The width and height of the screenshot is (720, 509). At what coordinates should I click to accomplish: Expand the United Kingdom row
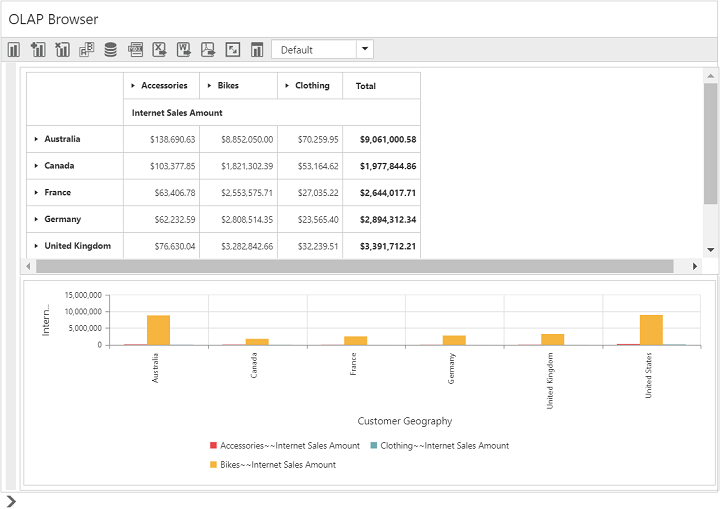coord(36,246)
